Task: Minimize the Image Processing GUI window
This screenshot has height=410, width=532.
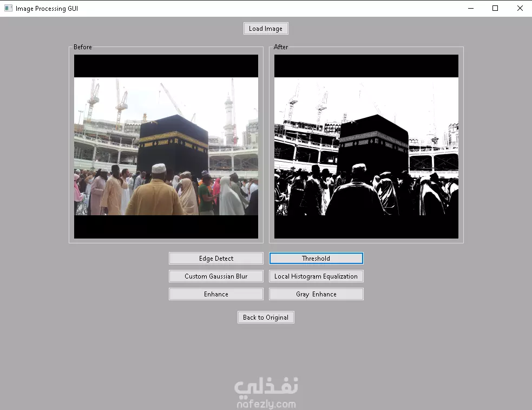Action: (x=471, y=8)
